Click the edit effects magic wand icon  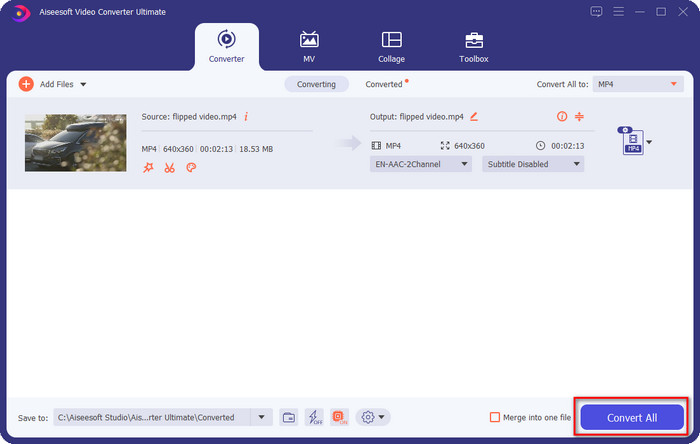[148, 168]
